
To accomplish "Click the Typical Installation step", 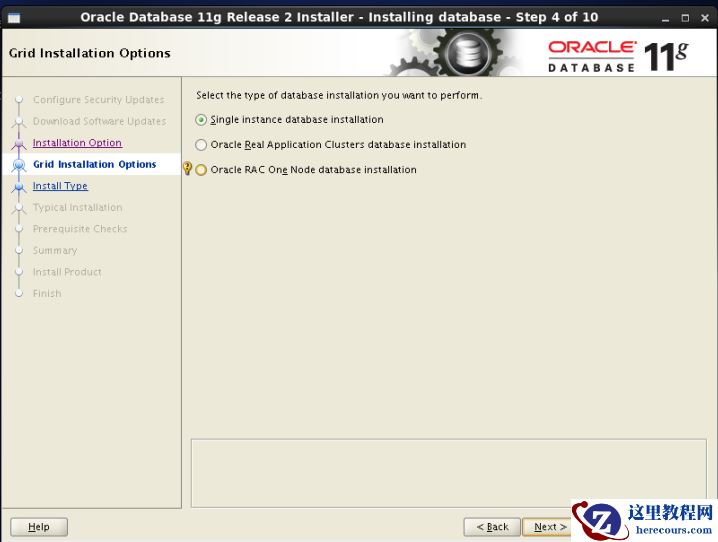I will pyautogui.click(x=77, y=207).
